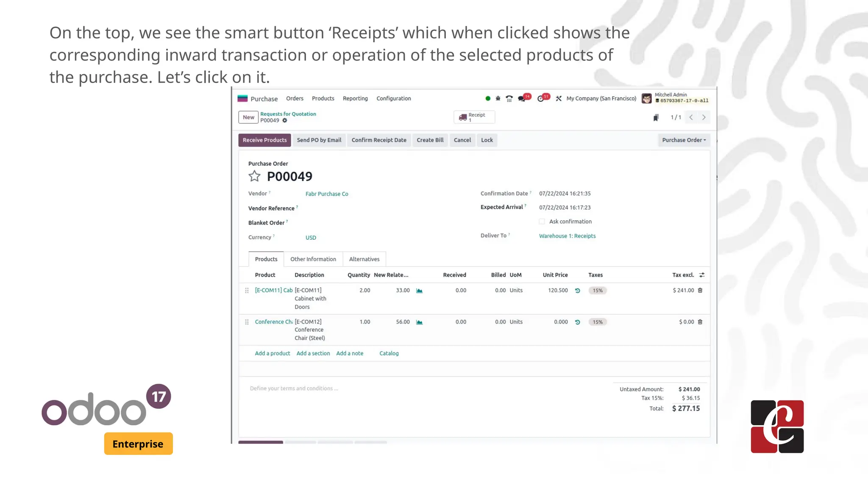The height and width of the screenshot is (488, 868).
Task: Open the Orders menu
Action: (295, 98)
